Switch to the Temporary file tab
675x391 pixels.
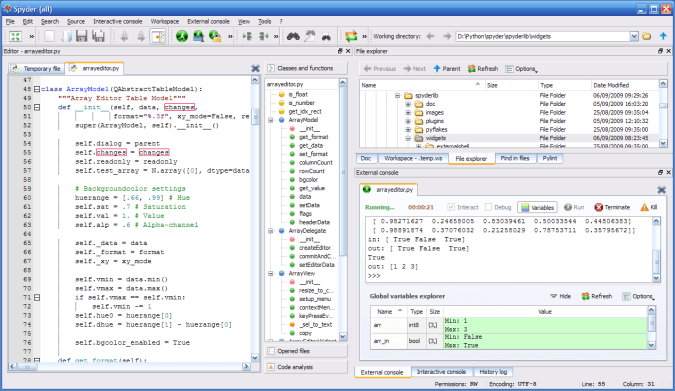(x=37, y=68)
